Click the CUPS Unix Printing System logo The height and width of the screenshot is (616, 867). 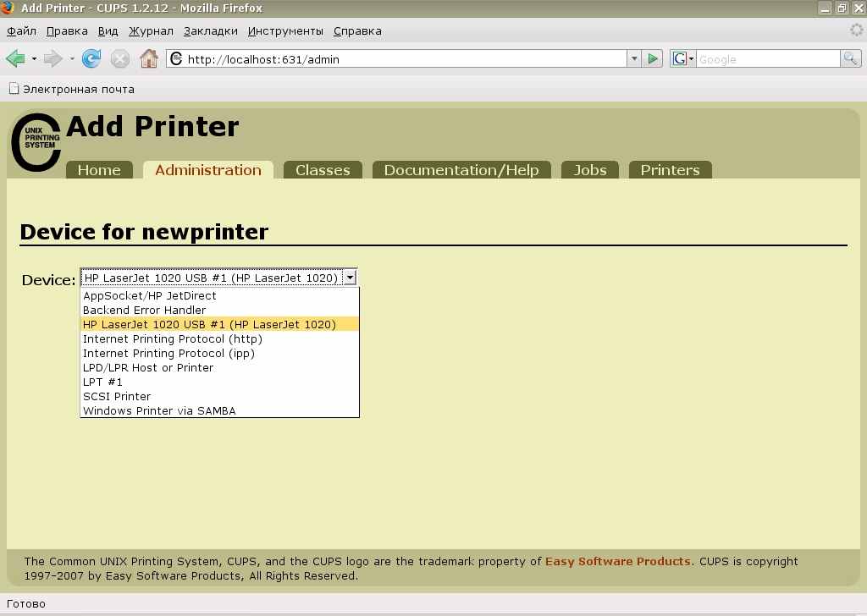click(x=36, y=142)
